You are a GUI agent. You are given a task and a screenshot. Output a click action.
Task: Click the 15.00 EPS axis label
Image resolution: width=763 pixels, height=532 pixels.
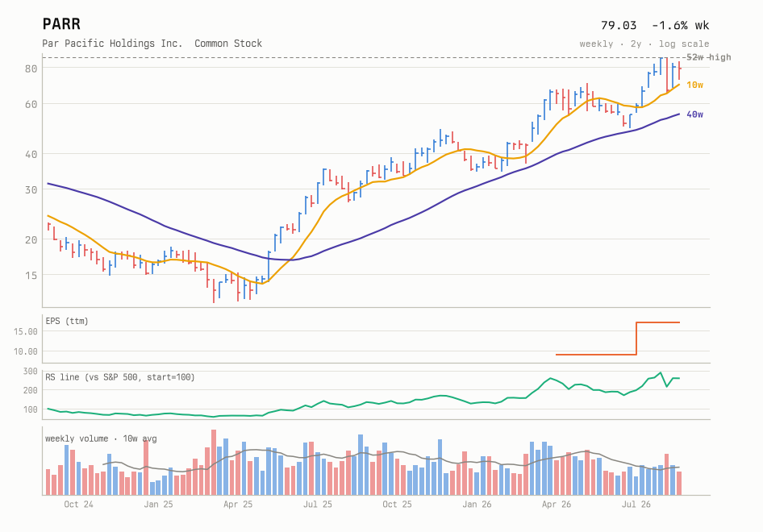pos(25,331)
